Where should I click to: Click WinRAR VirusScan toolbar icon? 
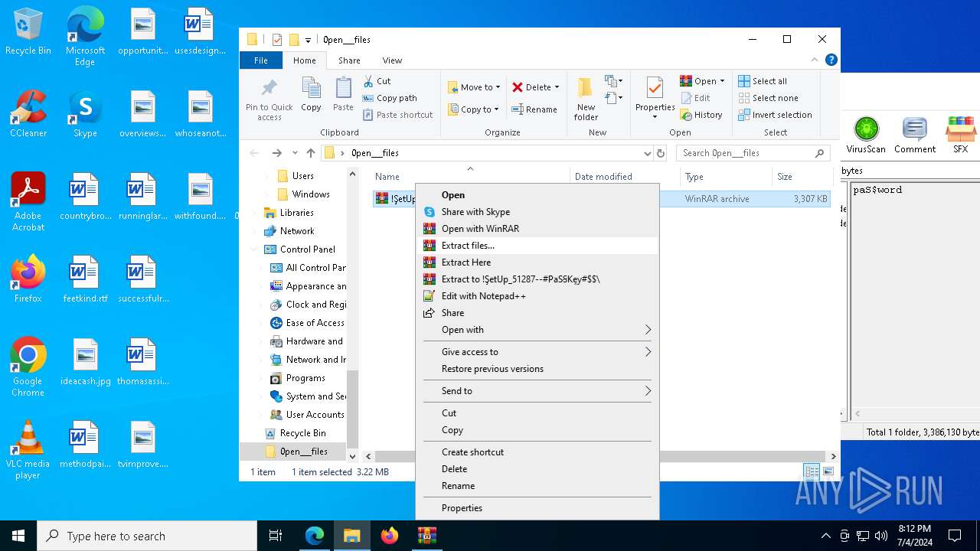[866, 135]
